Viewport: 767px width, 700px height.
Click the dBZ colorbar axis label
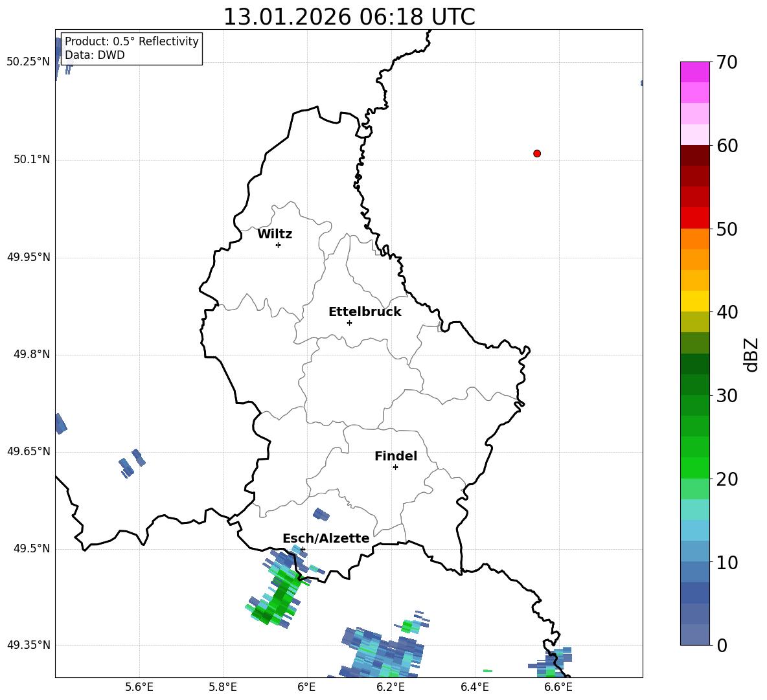[750, 354]
